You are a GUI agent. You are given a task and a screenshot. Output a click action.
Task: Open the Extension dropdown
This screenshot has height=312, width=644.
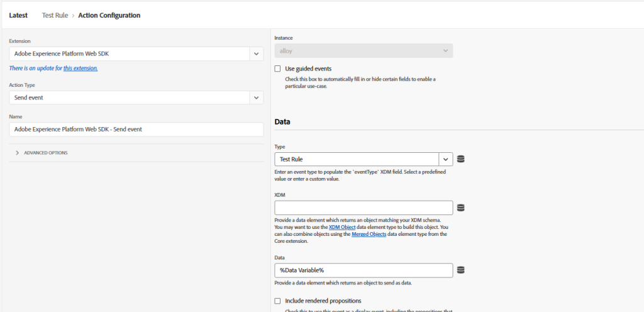click(257, 53)
